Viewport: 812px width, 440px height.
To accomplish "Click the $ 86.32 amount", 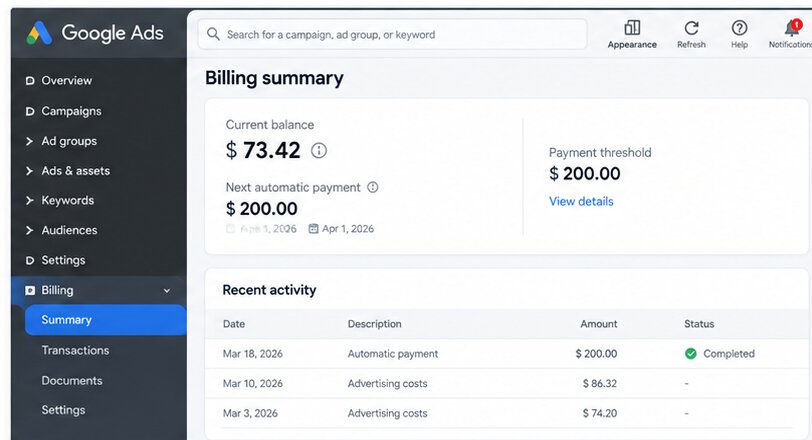I will pos(600,384).
